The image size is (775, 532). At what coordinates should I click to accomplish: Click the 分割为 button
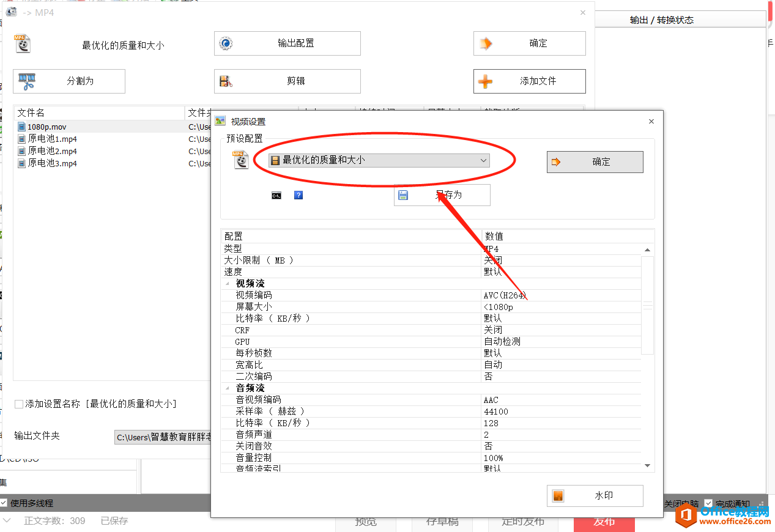point(69,81)
